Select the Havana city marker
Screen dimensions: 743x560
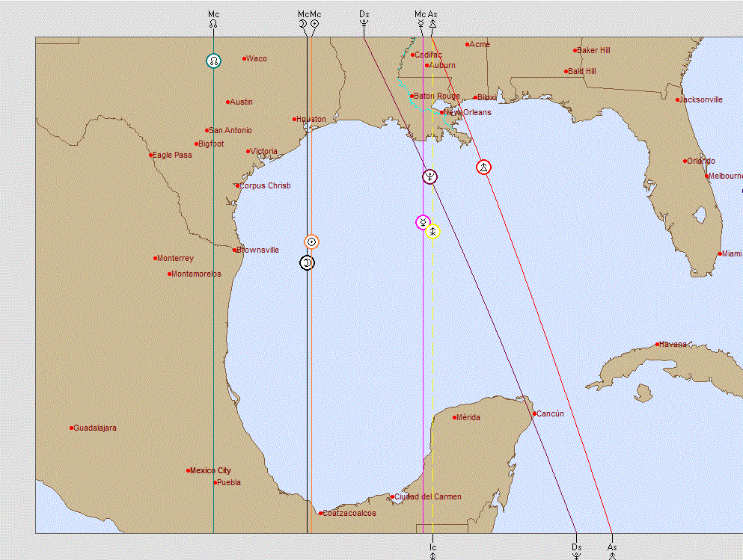(x=658, y=345)
